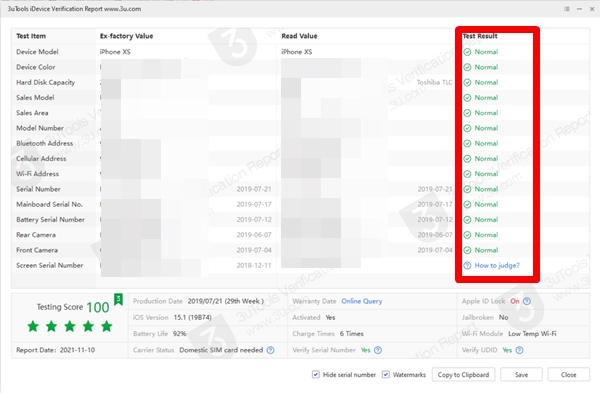Click the check icon in Serial Number row
600x393 pixels.
pyautogui.click(x=467, y=189)
